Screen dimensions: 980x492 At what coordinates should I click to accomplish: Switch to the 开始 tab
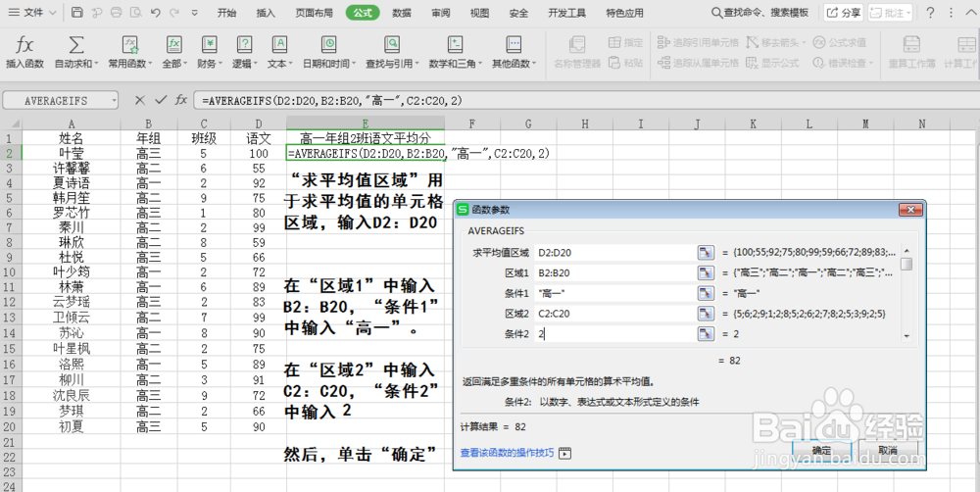tap(227, 13)
